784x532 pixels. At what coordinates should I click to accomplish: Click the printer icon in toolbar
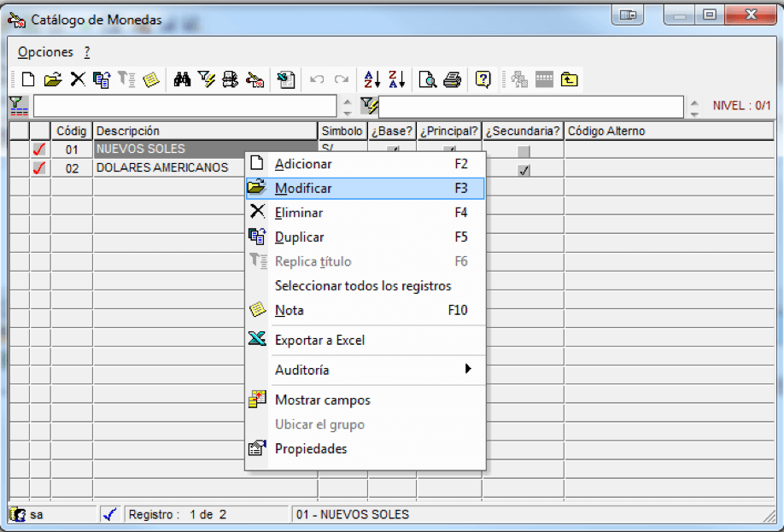453,79
